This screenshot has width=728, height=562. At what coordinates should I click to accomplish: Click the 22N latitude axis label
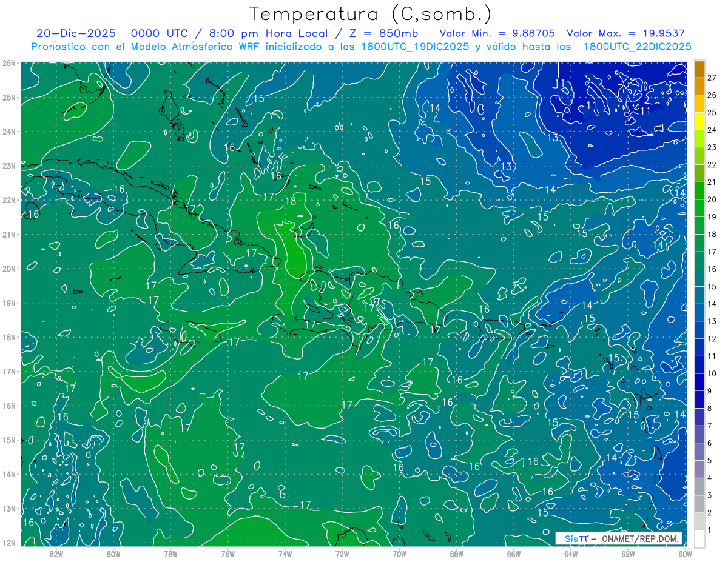(x=9, y=200)
